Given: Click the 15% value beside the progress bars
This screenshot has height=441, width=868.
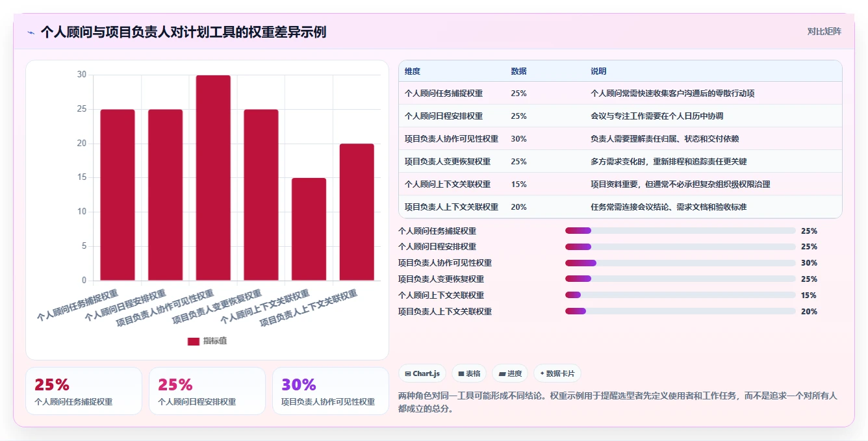Looking at the screenshot, I should (809, 296).
